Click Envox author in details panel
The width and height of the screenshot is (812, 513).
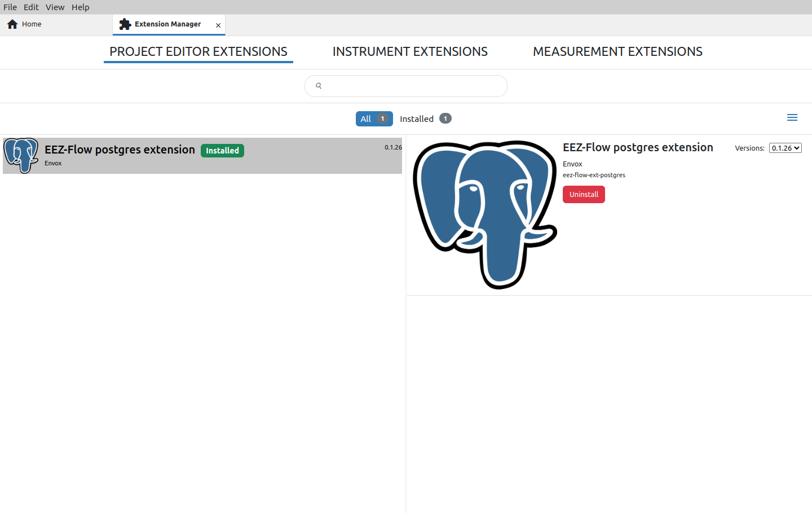(x=572, y=164)
